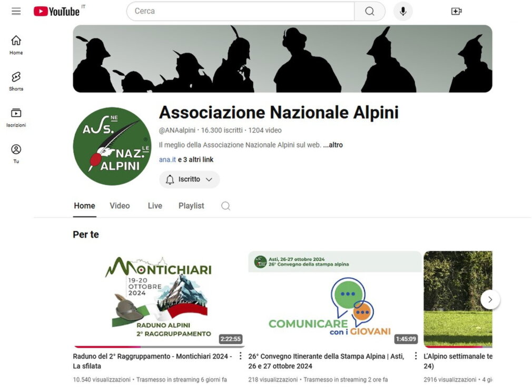Screen dimensions: 532x392
Task: Open options menu for Convegno Stampa Alpina video
Action: click(416, 356)
